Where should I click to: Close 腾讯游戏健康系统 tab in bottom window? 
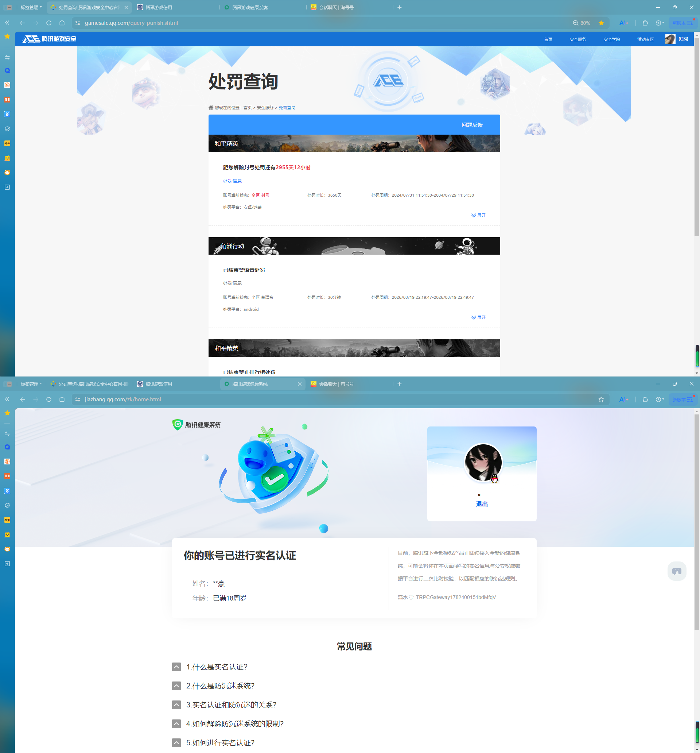point(299,384)
